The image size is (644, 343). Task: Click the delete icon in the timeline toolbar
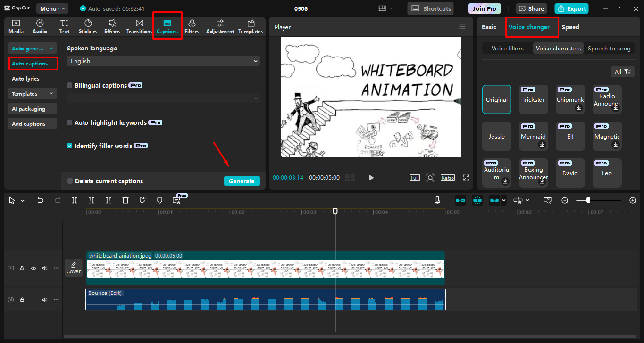tap(125, 200)
